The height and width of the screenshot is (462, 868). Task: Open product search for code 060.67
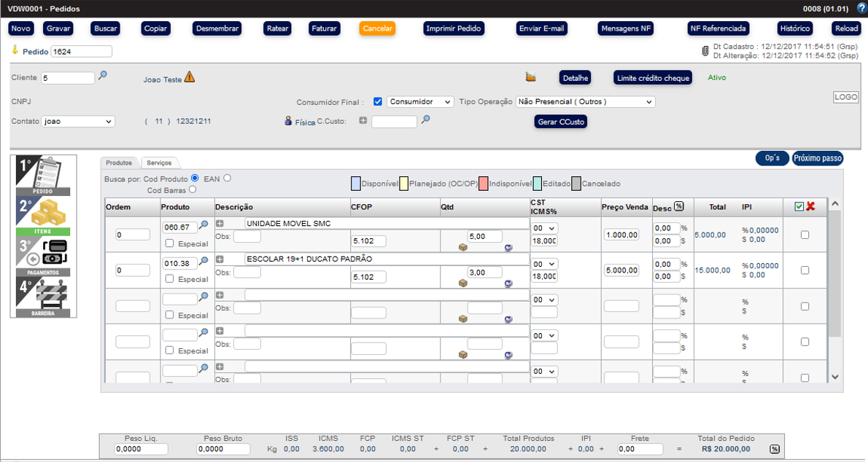pos(204,226)
